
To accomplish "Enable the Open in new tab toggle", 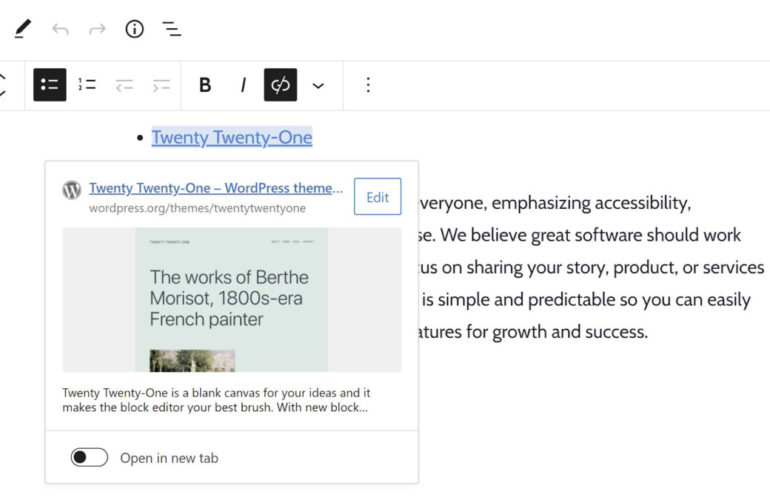I will [x=89, y=457].
